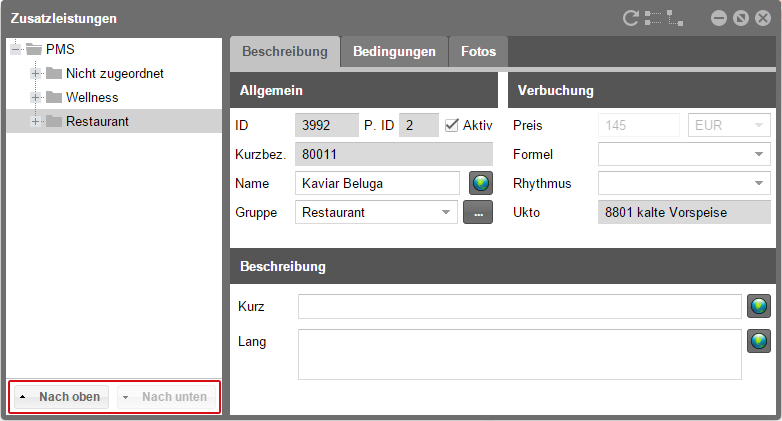Click the hierarchy connector icon in title bar

[676, 18]
